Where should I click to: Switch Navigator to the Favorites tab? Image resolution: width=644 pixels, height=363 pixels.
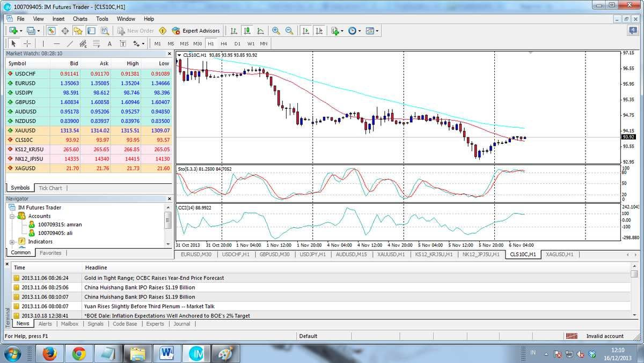pyautogui.click(x=50, y=253)
